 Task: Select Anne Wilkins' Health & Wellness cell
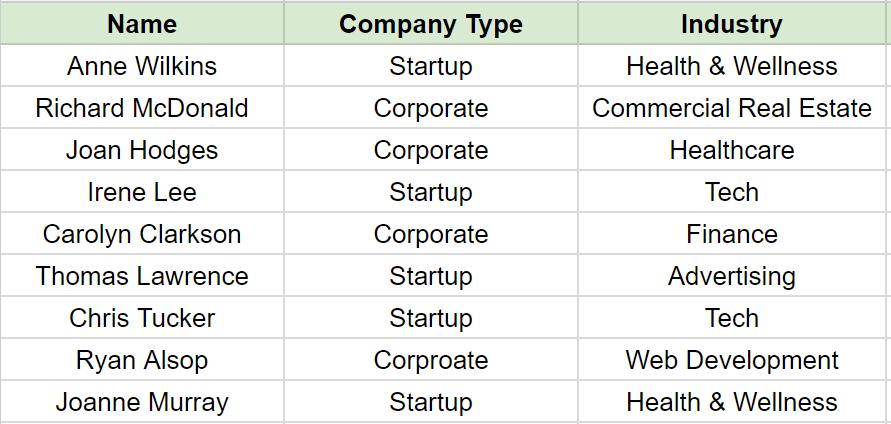pyautogui.click(x=732, y=66)
